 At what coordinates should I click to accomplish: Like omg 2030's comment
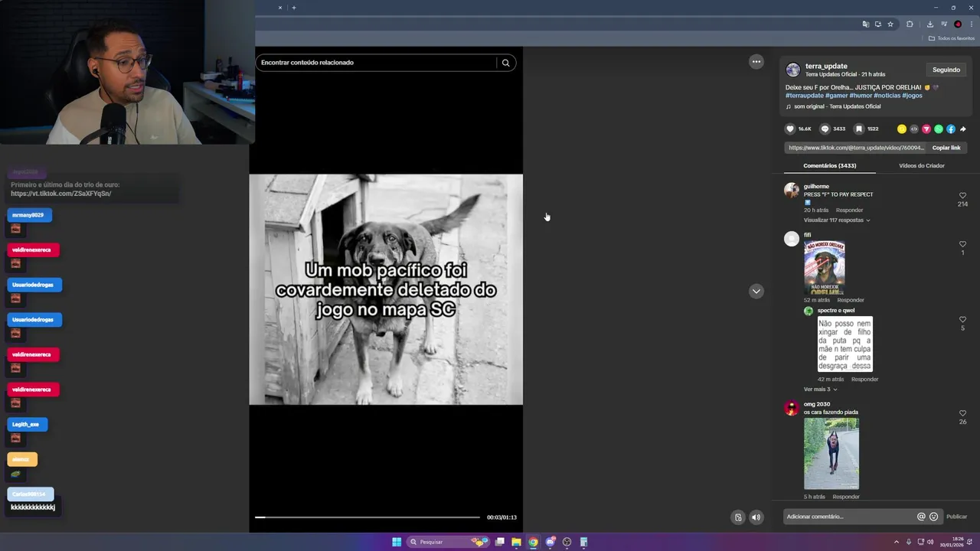(x=962, y=413)
